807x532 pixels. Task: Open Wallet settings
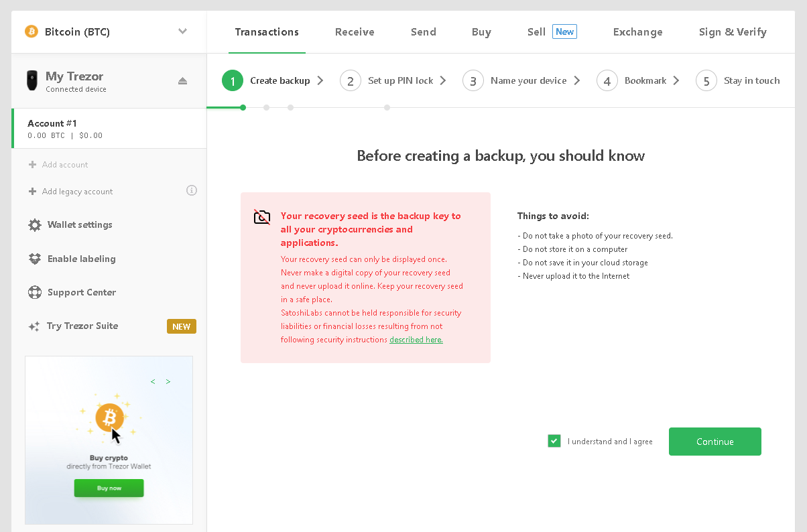click(x=80, y=225)
